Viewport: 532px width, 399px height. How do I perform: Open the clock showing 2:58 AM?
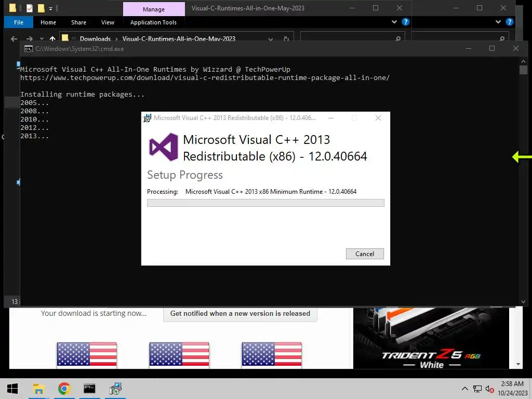click(x=513, y=389)
